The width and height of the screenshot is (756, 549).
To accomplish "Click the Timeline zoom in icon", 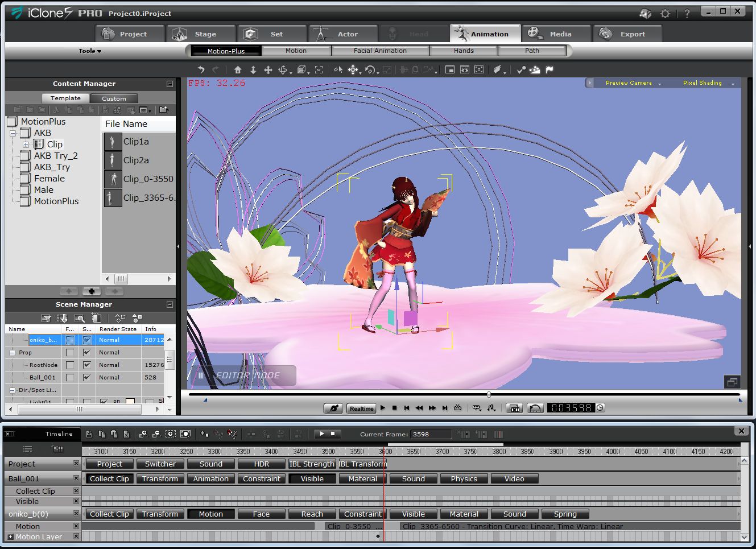I will [143, 434].
